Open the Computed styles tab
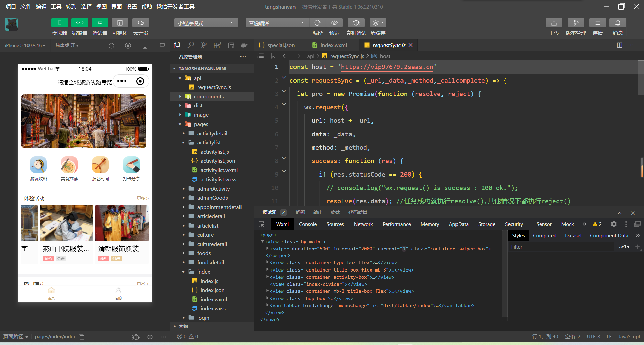The image size is (644, 345). click(x=545, y=236)
